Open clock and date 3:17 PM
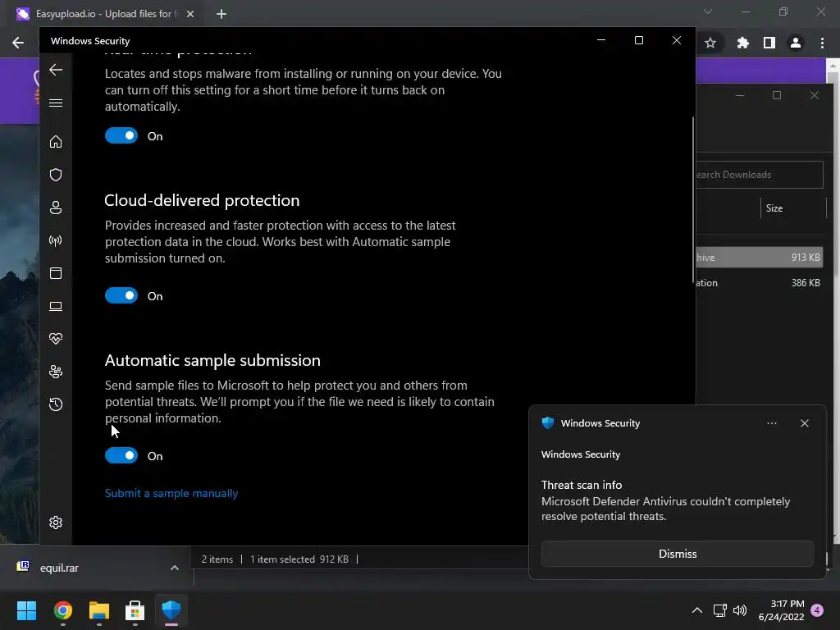The height and width of the screenshot is (630, 840). [x=782, y=610]
